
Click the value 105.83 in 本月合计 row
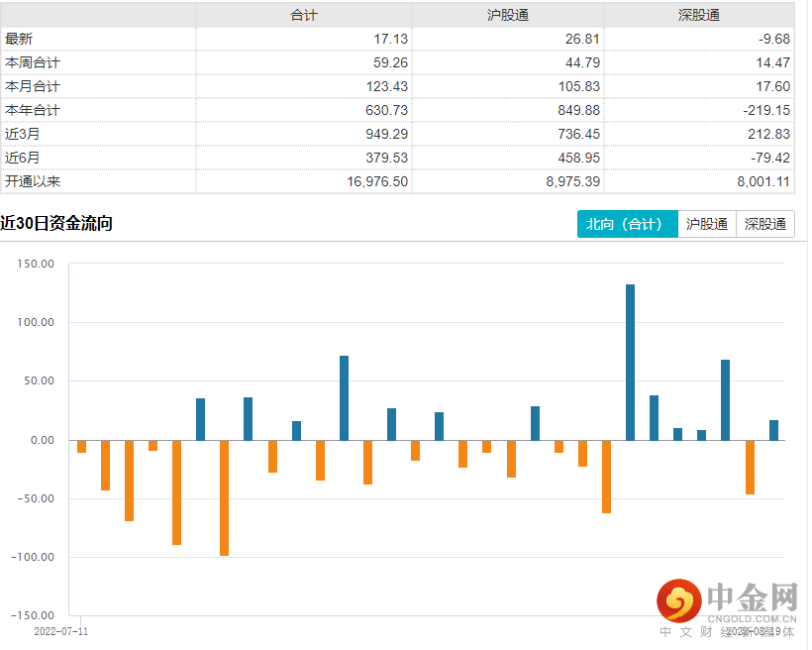(579, 86)
